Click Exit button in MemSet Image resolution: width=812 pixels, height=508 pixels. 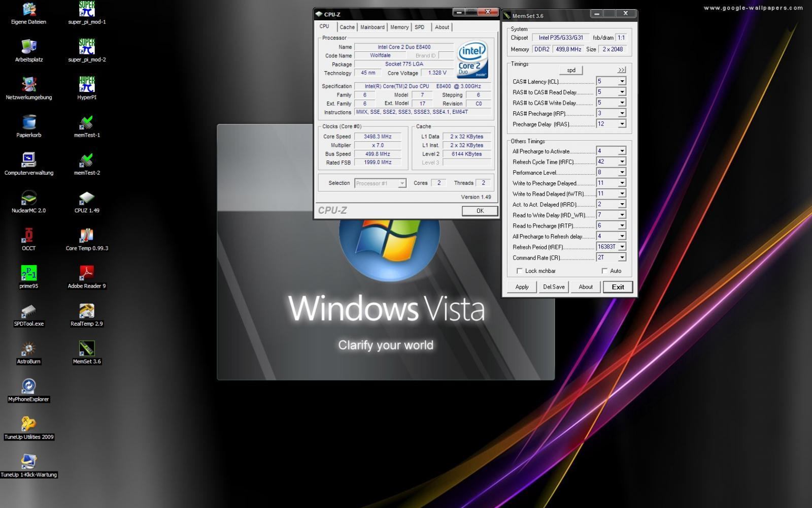point(618,287)
